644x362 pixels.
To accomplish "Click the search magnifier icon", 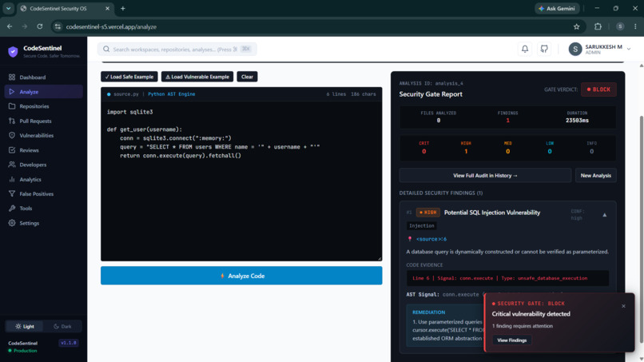I will (x=106, y=50).
